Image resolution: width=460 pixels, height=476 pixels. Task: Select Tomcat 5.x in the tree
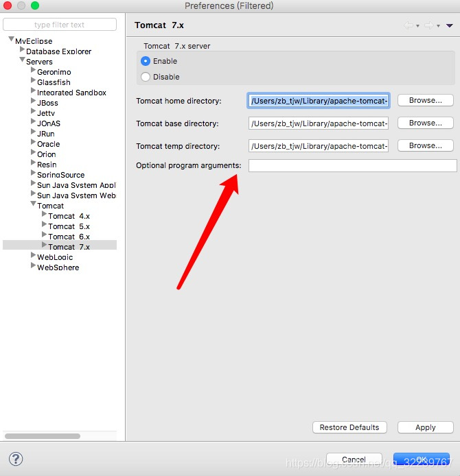coord(69,226)
